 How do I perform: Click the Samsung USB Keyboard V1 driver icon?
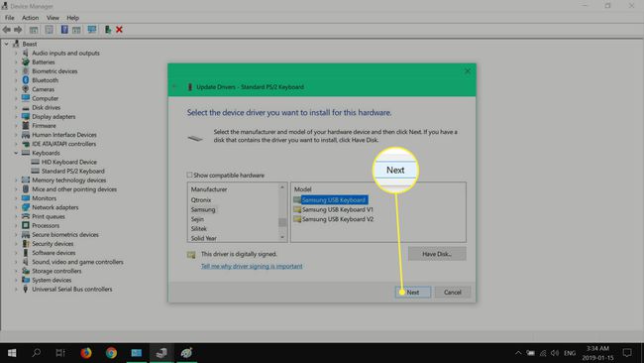(297, 209)
